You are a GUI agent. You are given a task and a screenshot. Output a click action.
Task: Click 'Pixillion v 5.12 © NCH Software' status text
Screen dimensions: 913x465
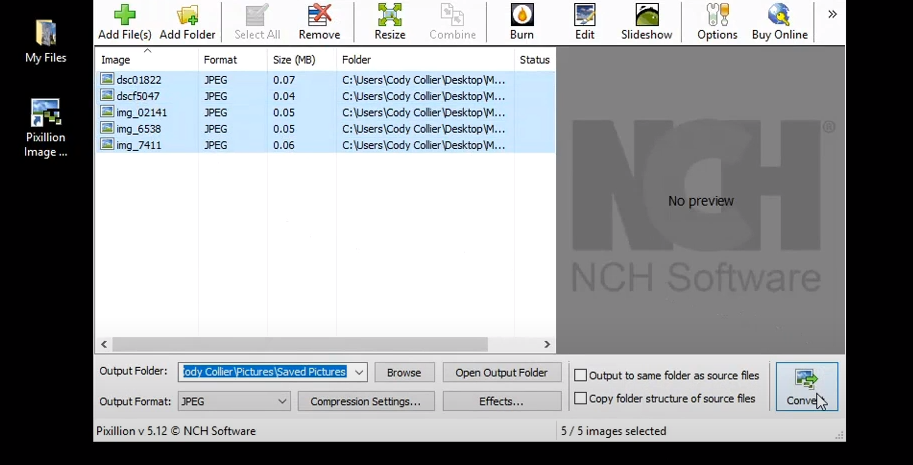[x=176, y=431]
